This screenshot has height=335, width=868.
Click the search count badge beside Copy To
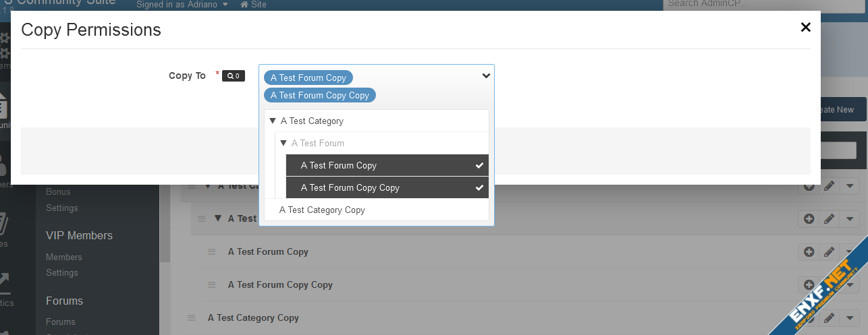tap(233, 75)
